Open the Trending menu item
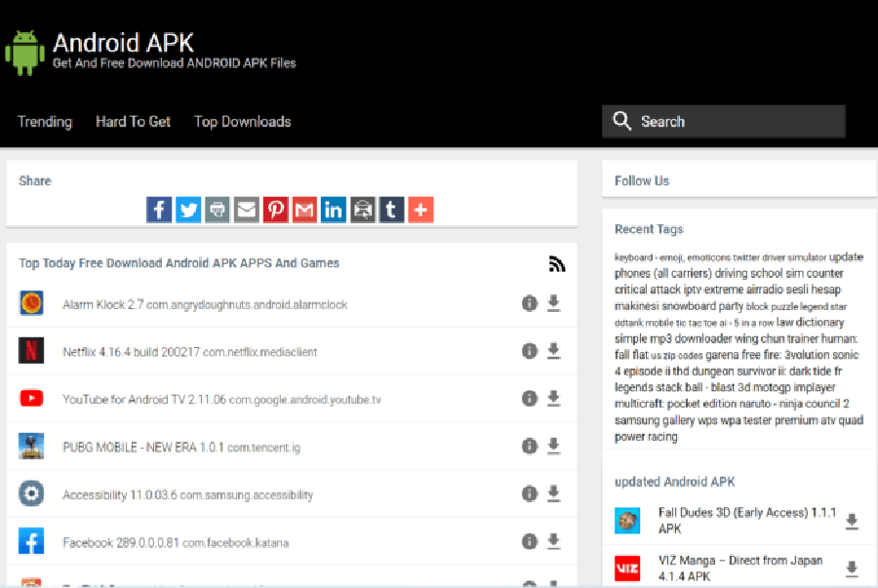The image size is (878, 588). click(x=45, y=122)
